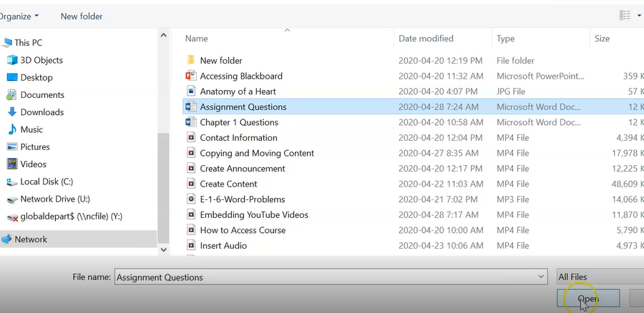Click Word icon for Chapter 1 Questions
The width and height of the screenshot is (644, 313).
(190, 121)
